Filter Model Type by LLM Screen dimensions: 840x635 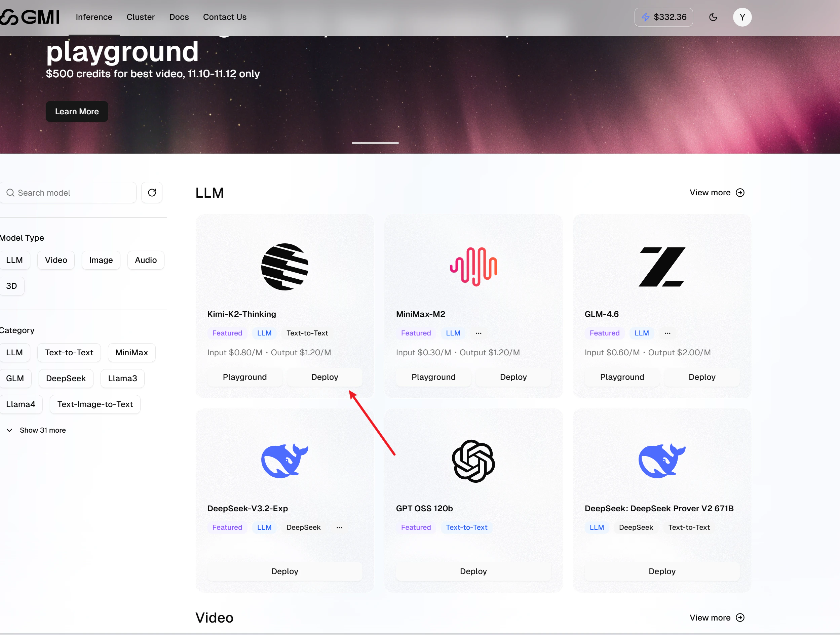point(14,260)
